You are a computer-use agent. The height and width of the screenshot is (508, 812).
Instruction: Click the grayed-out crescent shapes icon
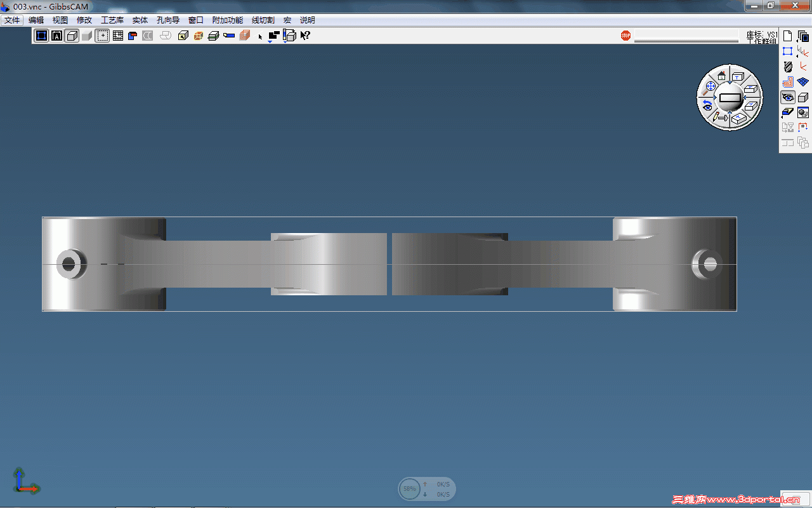(x=148, y=36)
